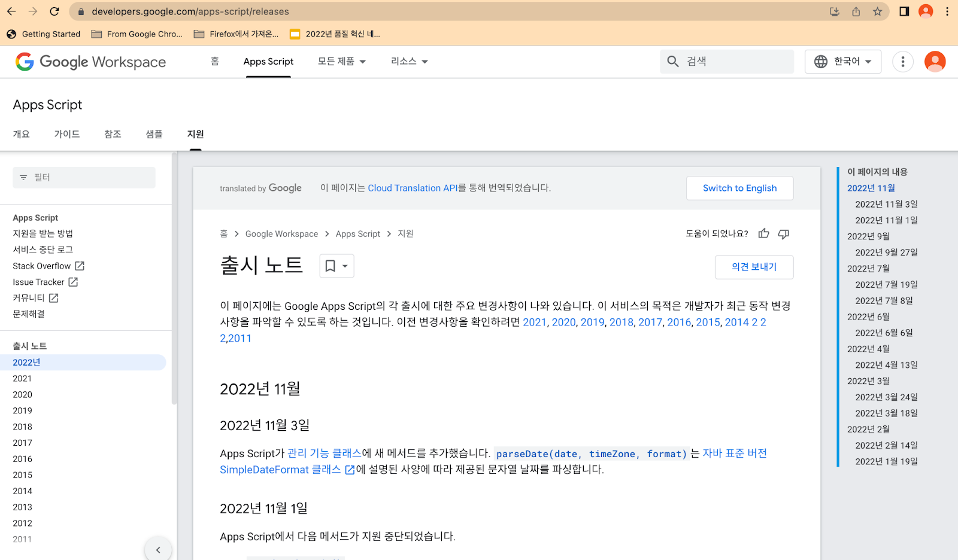Jump to 2022년 9월 27일 in page contents
Viewport: 958px width, 560px height.
point(887,252)
